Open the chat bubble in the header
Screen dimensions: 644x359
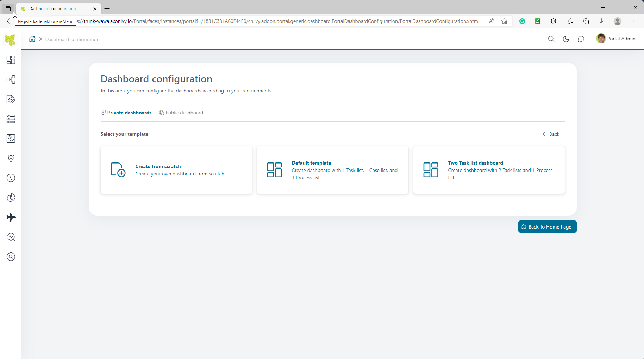581,39
